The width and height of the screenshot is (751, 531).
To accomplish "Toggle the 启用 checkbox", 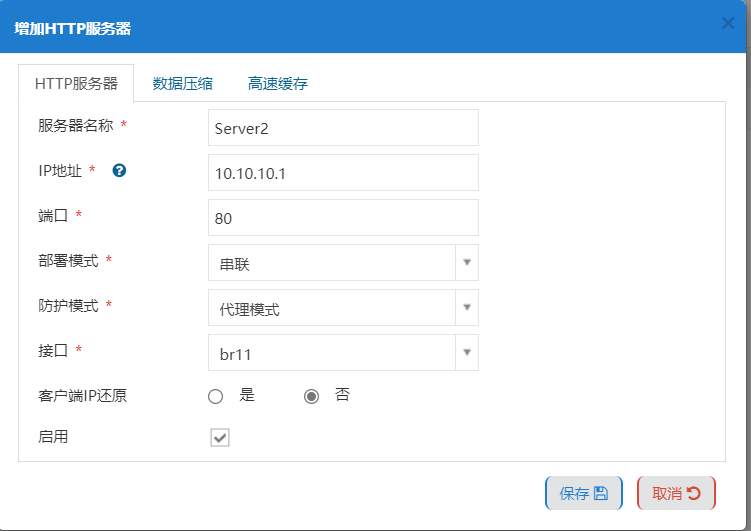I will (220, 437).
